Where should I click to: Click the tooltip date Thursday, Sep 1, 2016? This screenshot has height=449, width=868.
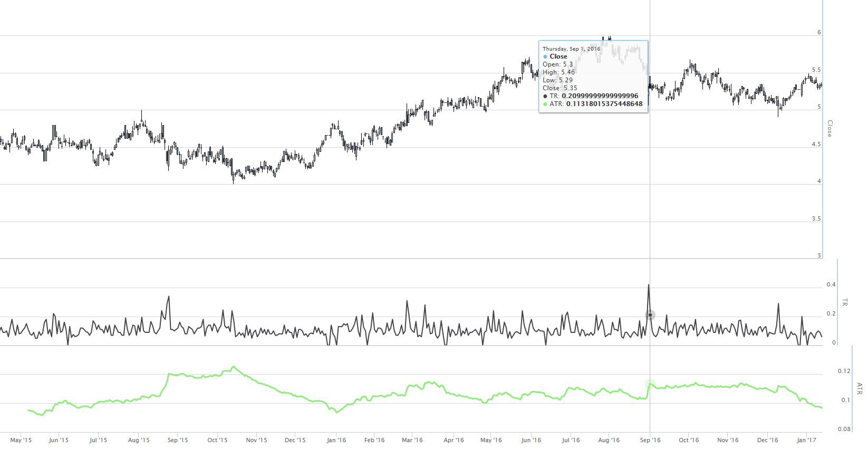tap(572, 49)
